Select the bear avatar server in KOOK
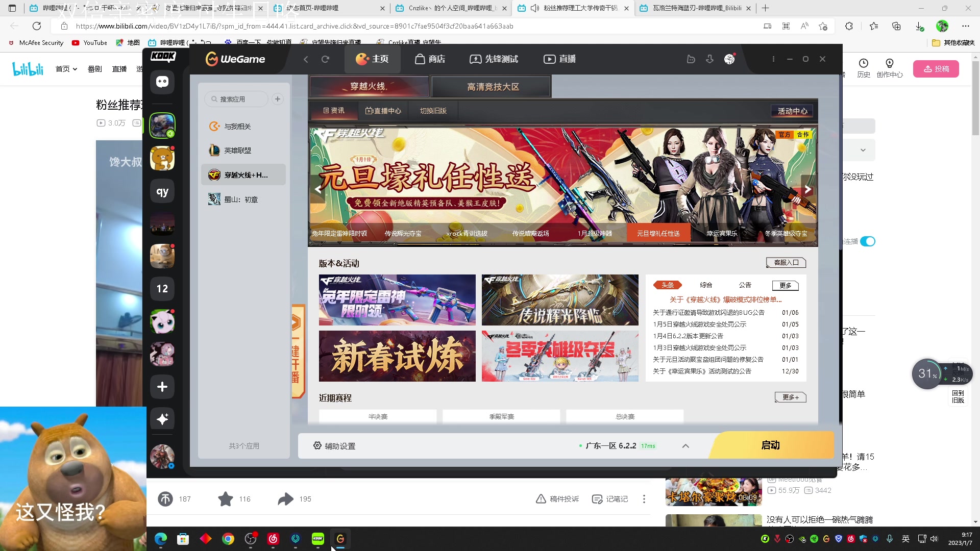The width and height of the screenshot is (980, 551). point(162,159)
